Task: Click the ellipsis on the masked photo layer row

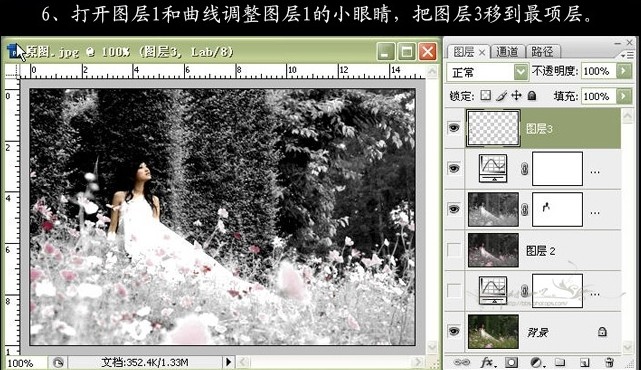Action: (595, 213)
